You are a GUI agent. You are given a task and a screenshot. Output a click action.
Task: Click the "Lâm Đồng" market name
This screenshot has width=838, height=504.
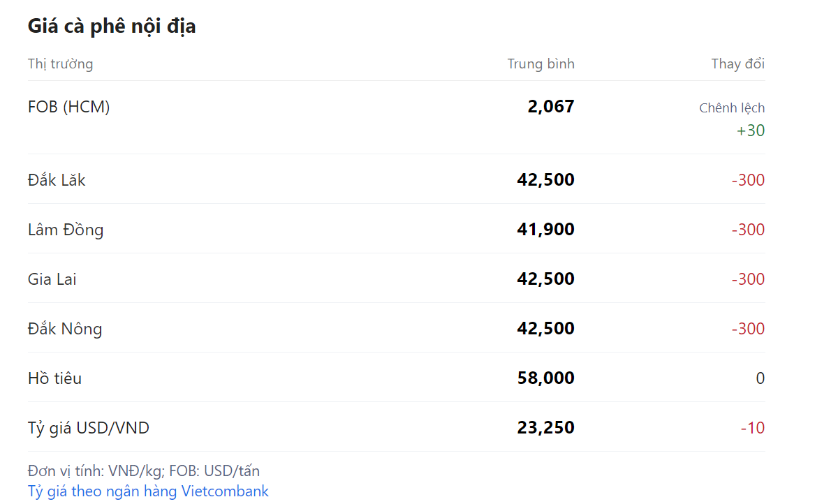click(x=66, y=230)
